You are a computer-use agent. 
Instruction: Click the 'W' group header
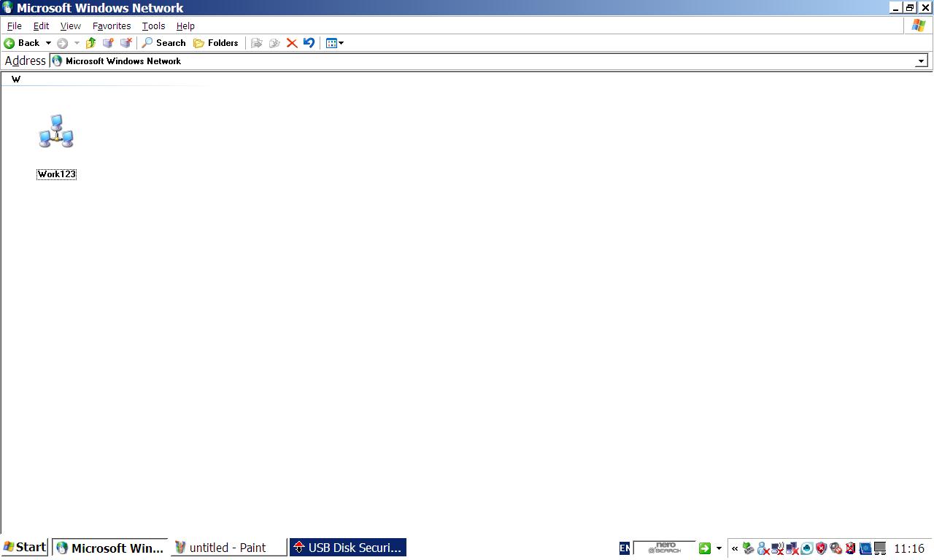tap(16, 79)
